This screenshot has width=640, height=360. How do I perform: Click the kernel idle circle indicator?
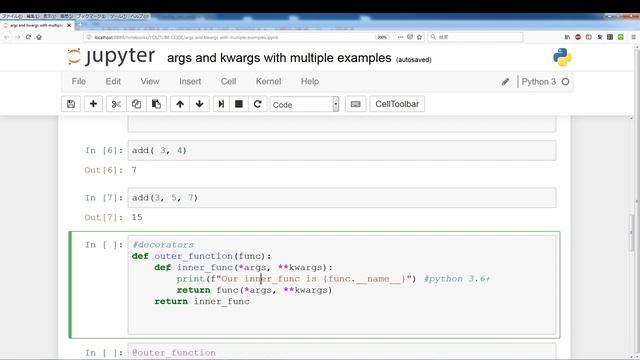click(x=565, y=82)
